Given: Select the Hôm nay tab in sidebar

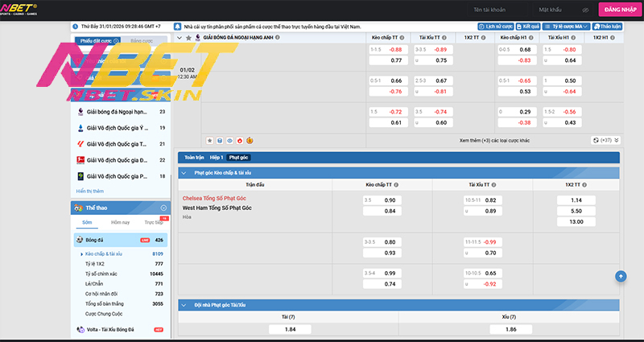Looking at the screenshot, I should click(x=120, y=221).
